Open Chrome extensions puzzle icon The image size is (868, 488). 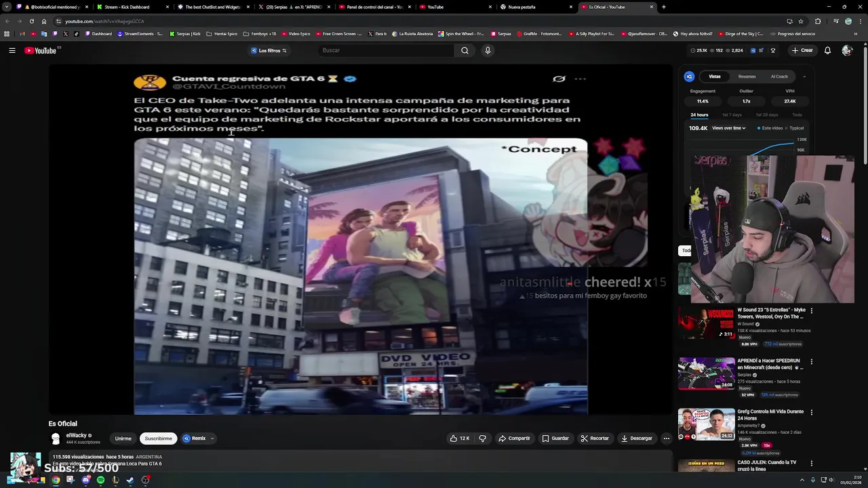tap(818, 21)
